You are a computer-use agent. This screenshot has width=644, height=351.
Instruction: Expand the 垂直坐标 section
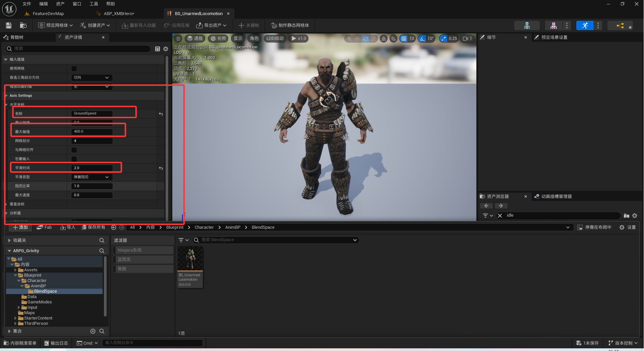tap(6, 204)
